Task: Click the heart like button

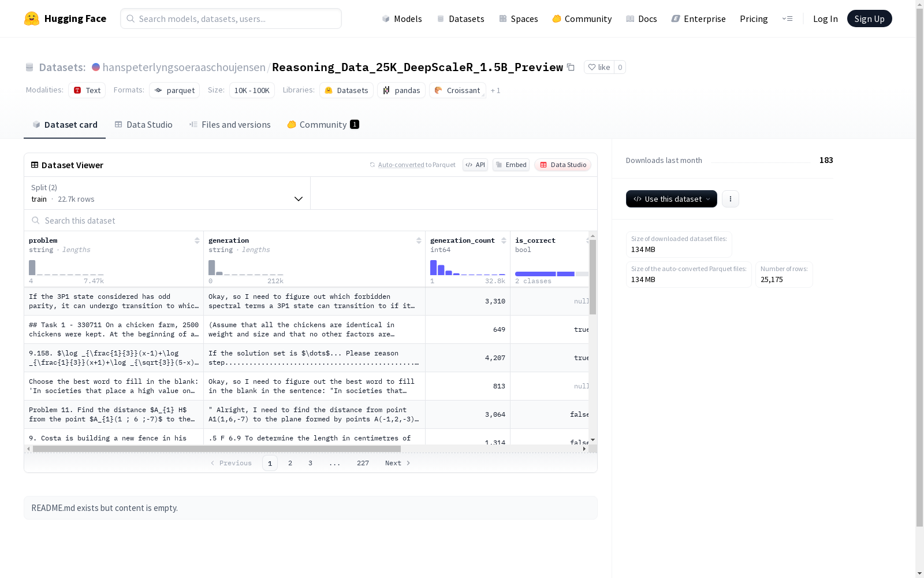Action: [x=599, y=67]
